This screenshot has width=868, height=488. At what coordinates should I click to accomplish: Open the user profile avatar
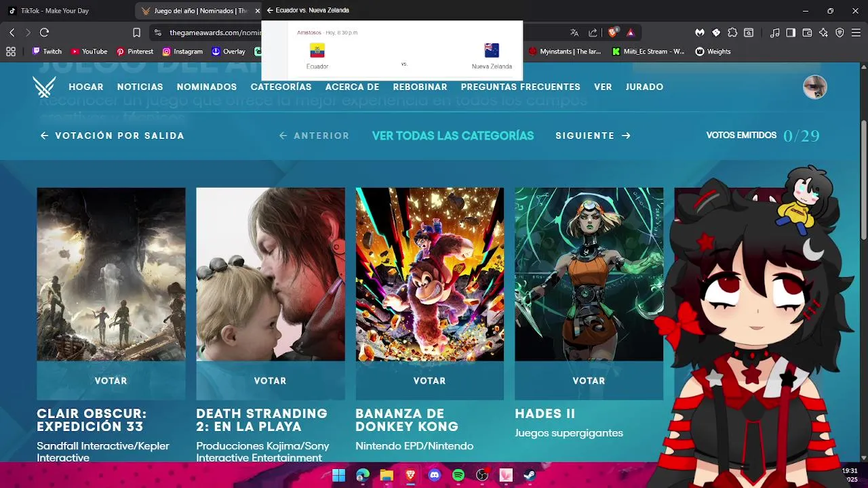(x=814, y=87)
